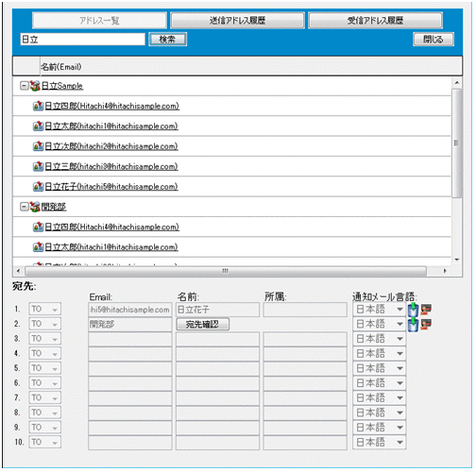Open the TO dropdown for recipient 8
Viewport: 476px width, 472px height.
coord(44,413)
